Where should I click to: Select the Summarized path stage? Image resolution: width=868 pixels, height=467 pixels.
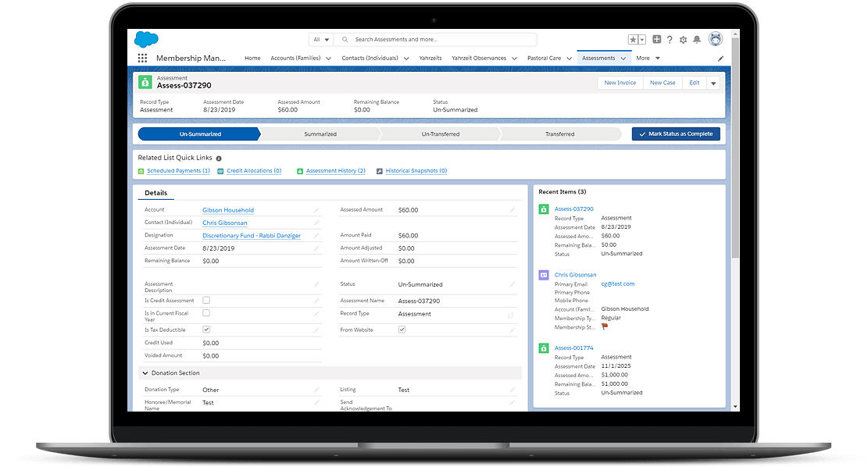[x=320, y=134]
